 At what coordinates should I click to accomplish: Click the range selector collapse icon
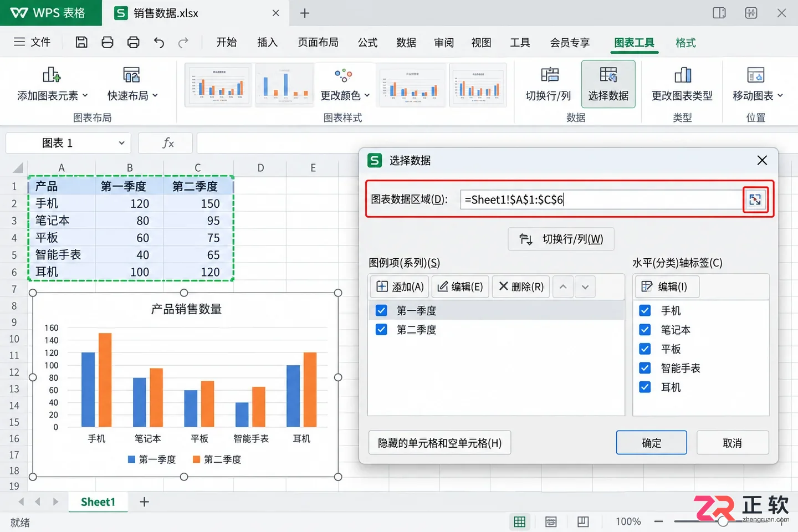click(755, 199)
